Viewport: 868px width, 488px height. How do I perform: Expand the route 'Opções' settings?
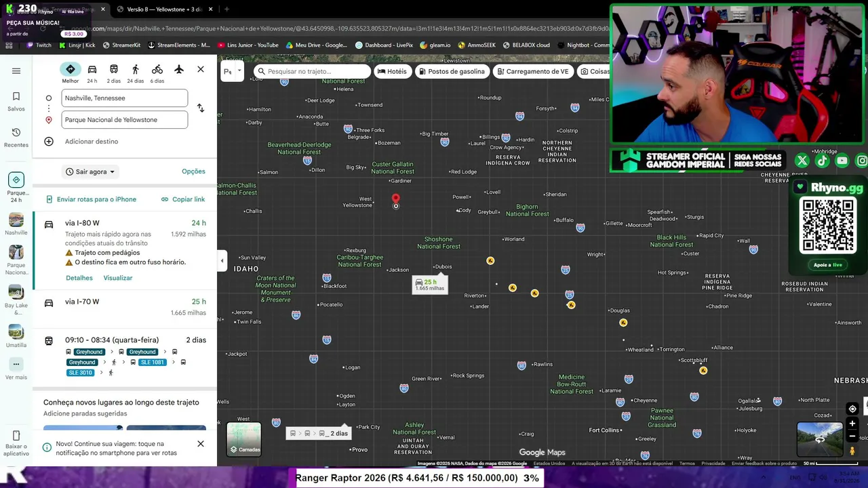193,171
